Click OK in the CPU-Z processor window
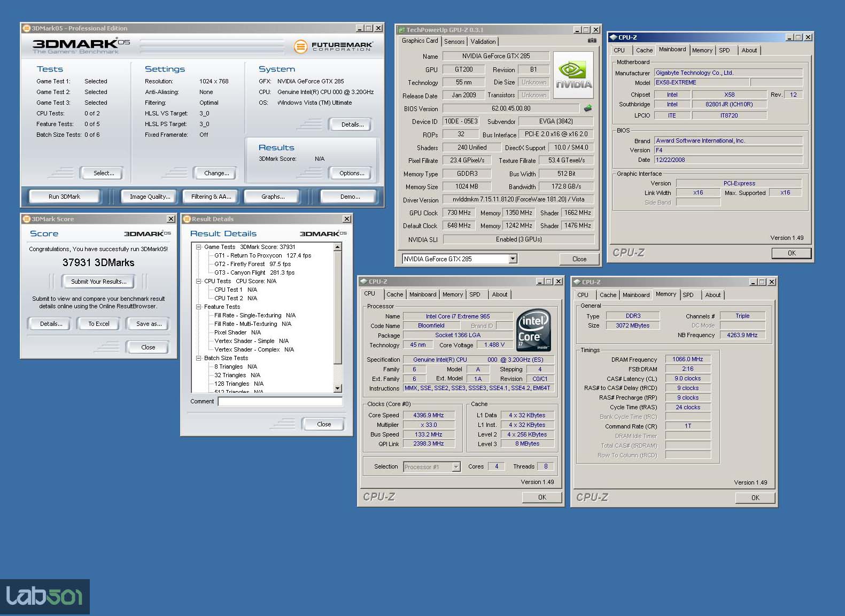The image size is (845, 616). click(x=542, y=497)
